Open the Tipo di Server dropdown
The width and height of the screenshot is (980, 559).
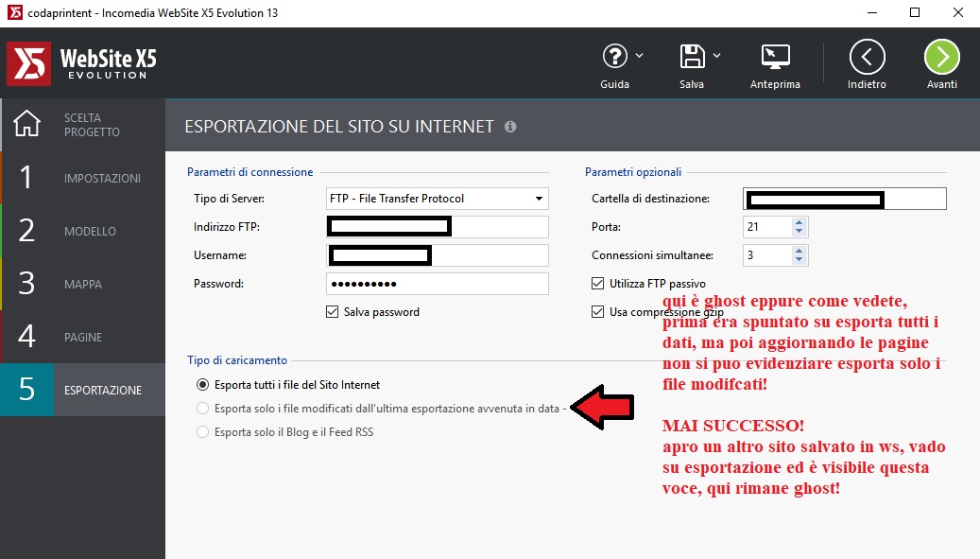[x=438, y=199]
